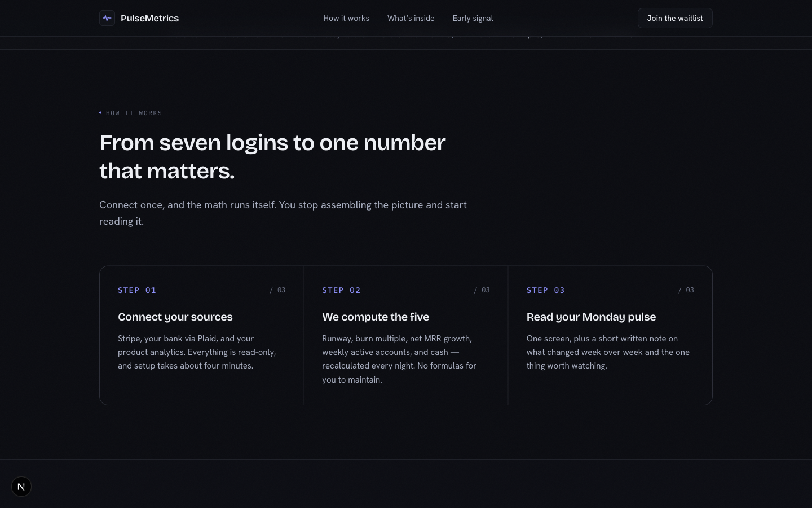Click the Connect once, and the math runs itself paragraph
This screenshot has height=508, width=812.
[283, 213]
